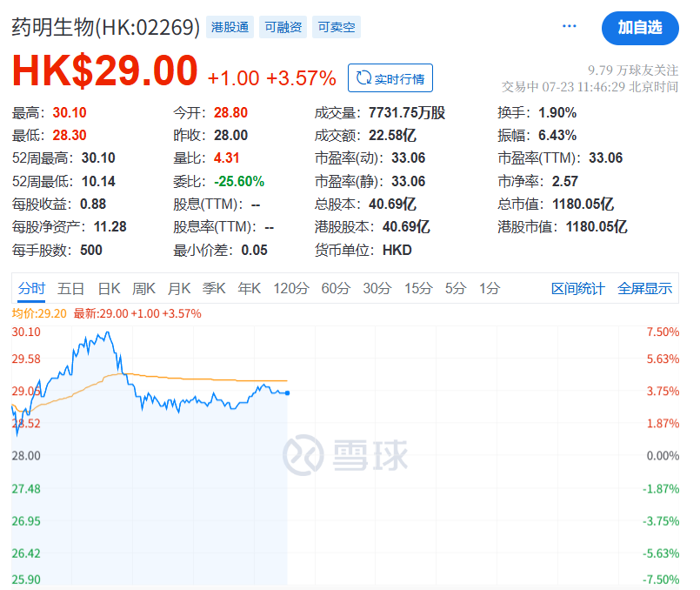Click the 最低 value 28.30

(70, 136)
